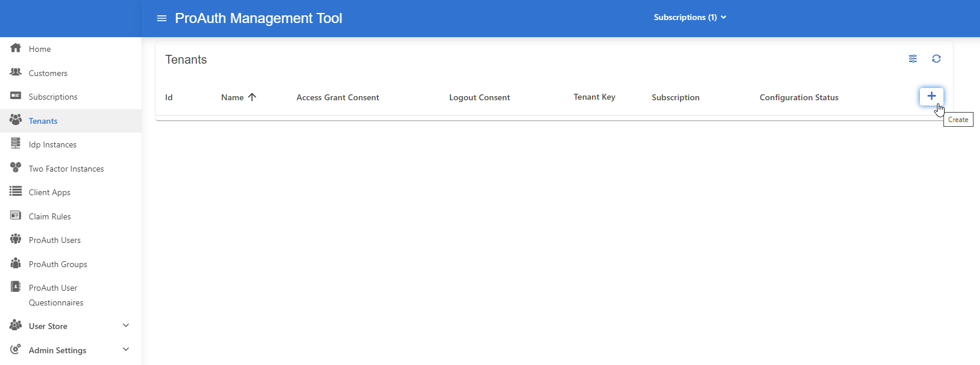This screenshot has height=365, width=980.
Task: Open the Subscriptions (1) dropdown
Action: coord(690,17)
